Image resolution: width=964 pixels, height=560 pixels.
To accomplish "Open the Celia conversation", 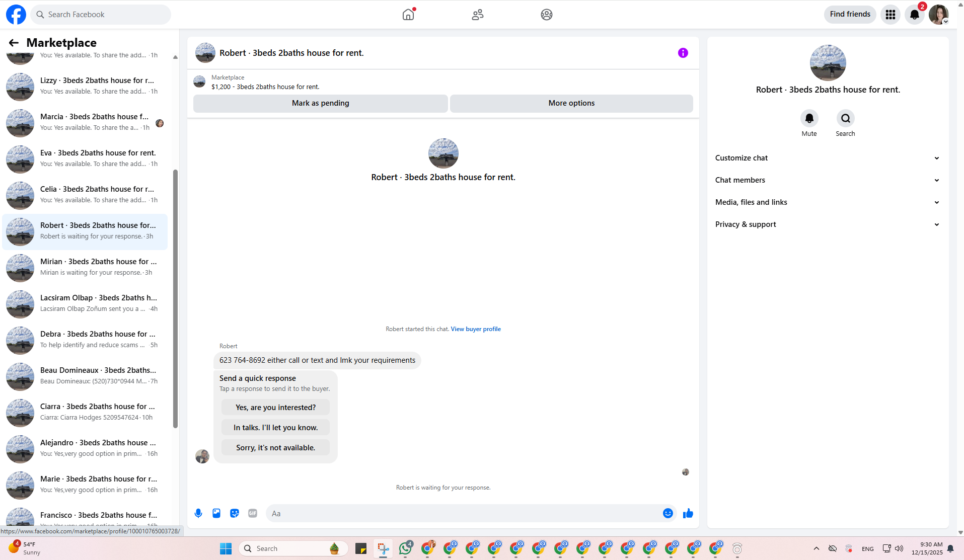I will [x=85, y=195].
